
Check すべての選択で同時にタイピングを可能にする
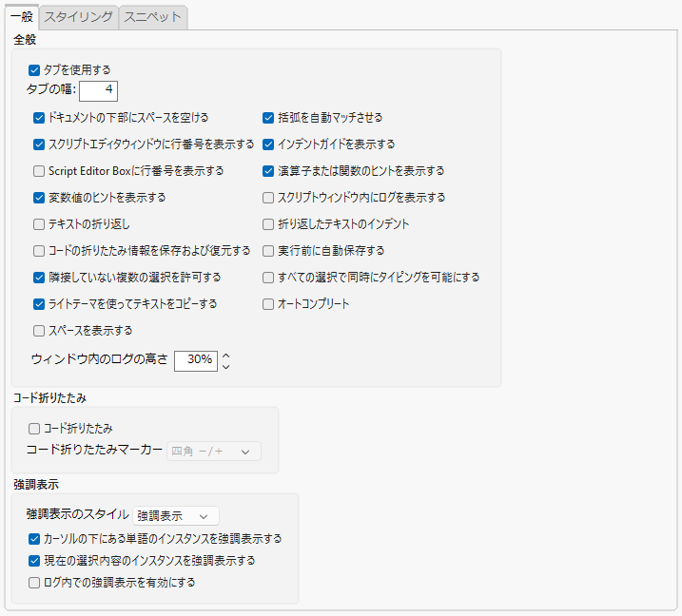[x=268, y=278]
